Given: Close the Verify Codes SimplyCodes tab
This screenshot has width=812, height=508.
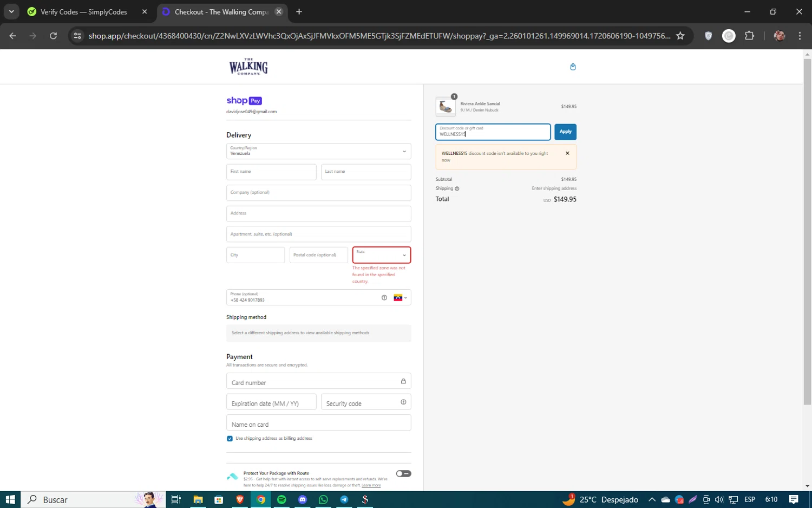Looking at the screenshot, I should pyautogui.click(x=145, y=12).
